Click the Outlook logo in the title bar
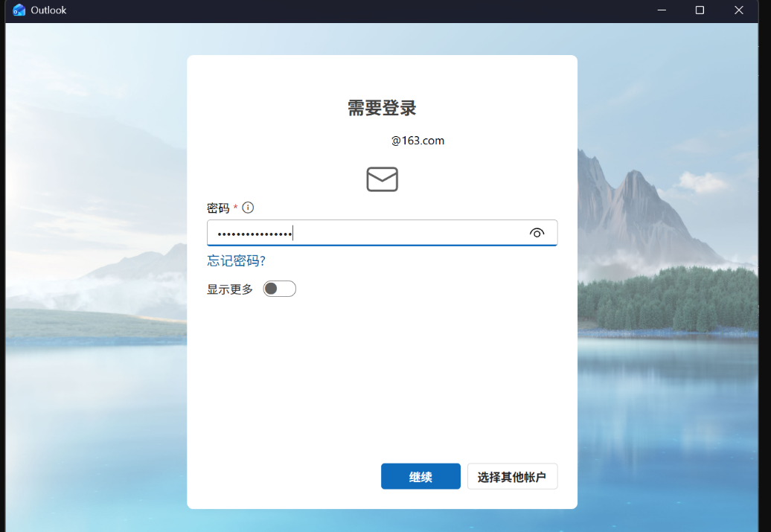Viewport: 771px width, 532px height. point(18,10)
